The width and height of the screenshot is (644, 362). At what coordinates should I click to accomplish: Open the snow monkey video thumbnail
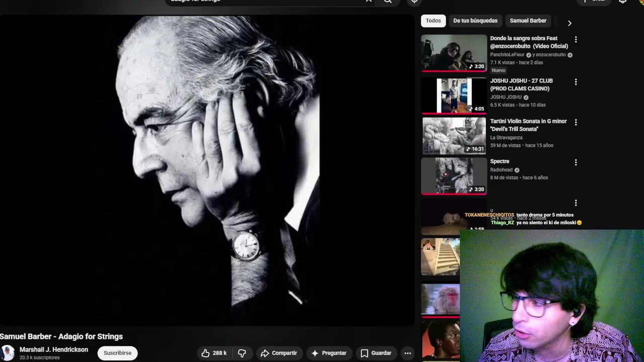click(x=440, y=301)
